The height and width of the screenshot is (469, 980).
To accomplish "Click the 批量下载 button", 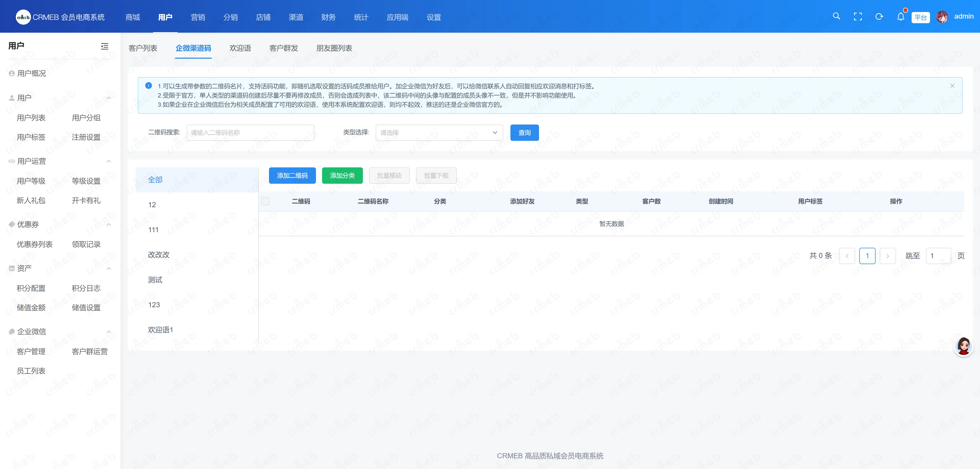I will pyautogui.click(x=436, y=175).
